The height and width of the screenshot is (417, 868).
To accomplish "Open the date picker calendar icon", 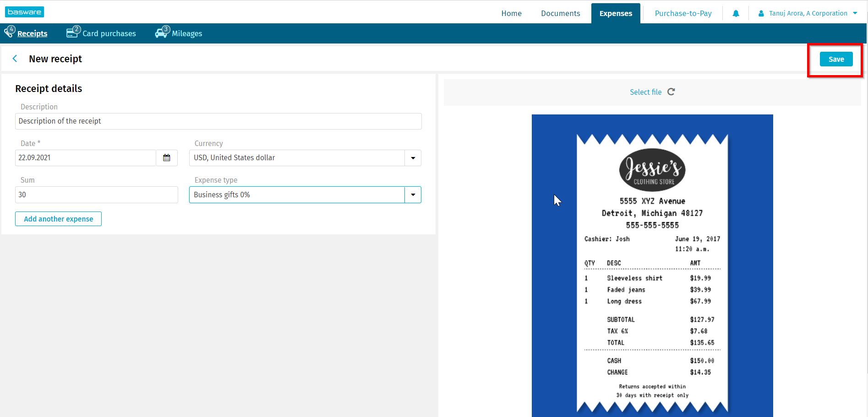I will click(x=167, y=158).
